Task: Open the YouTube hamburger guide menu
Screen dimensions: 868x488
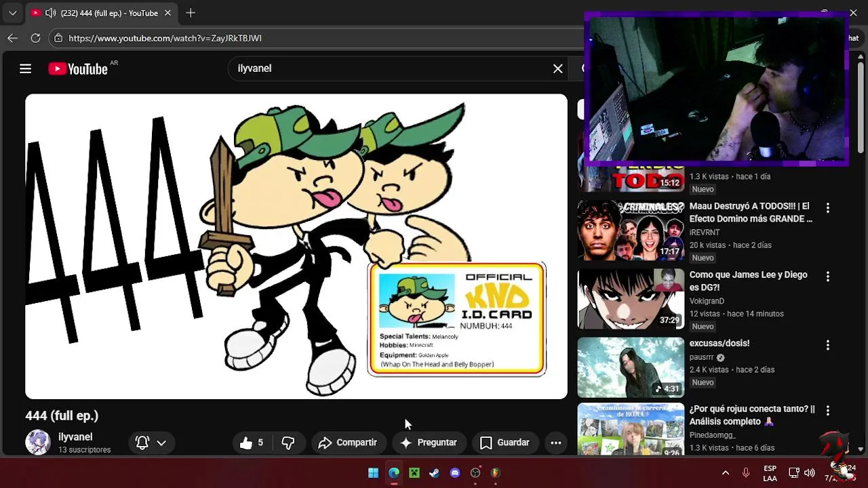Action: click(x=25, y=68)
